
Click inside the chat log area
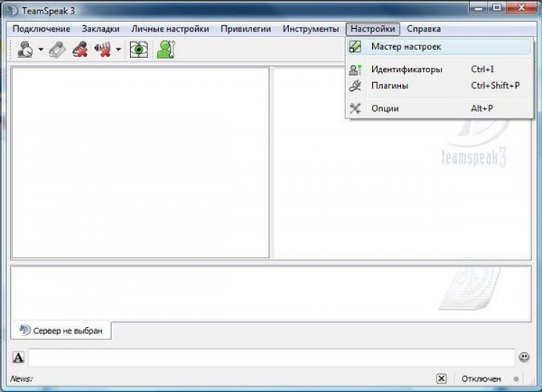[271, 294]
